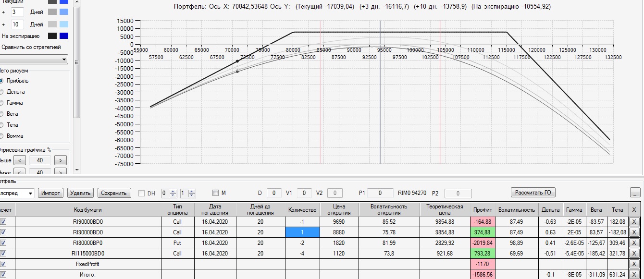
Task: Save portfolio with the Сохранить button
Action: coord(114,193)
